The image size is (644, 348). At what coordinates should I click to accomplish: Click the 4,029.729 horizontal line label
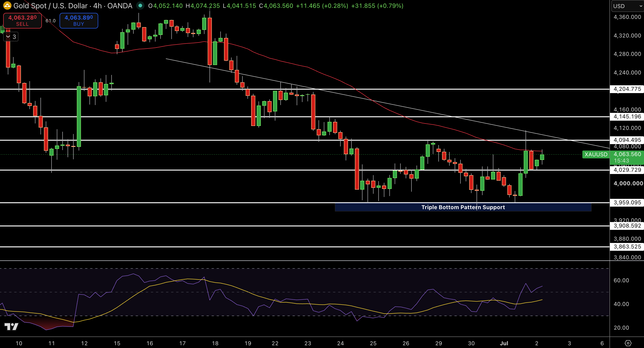point(627,170)
